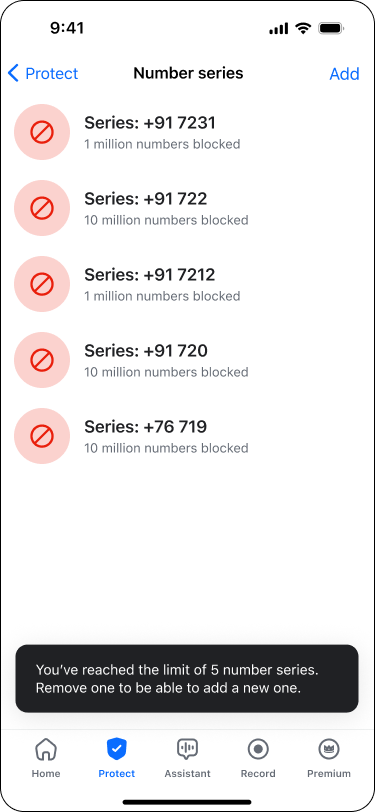375x812 pixels.
Task: Tap the block icon beside +91 722
Action: coord(42,208)
